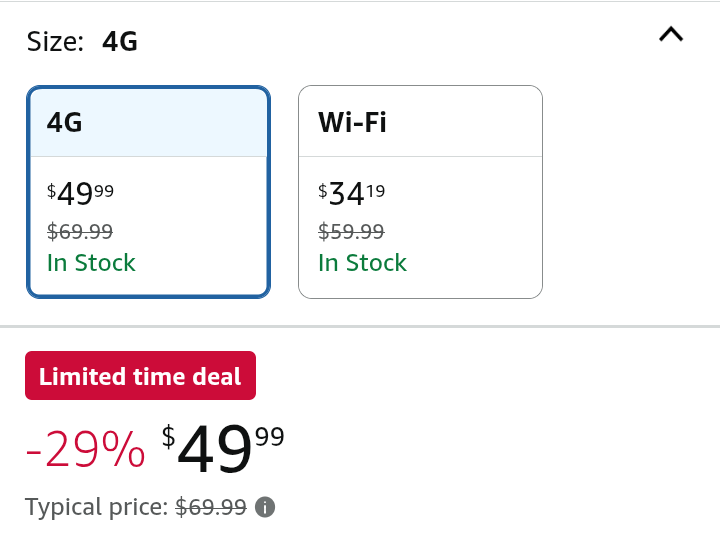
Task: Collapse the Size section with the chevron
Action: pos(670,35)
